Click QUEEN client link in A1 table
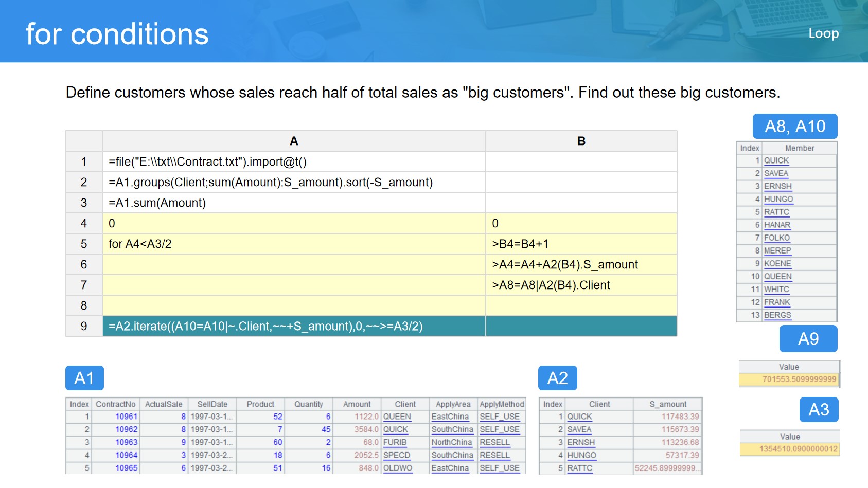Image resolution: width=868 pixels, height=488 pixels. [x=397, y=417]
